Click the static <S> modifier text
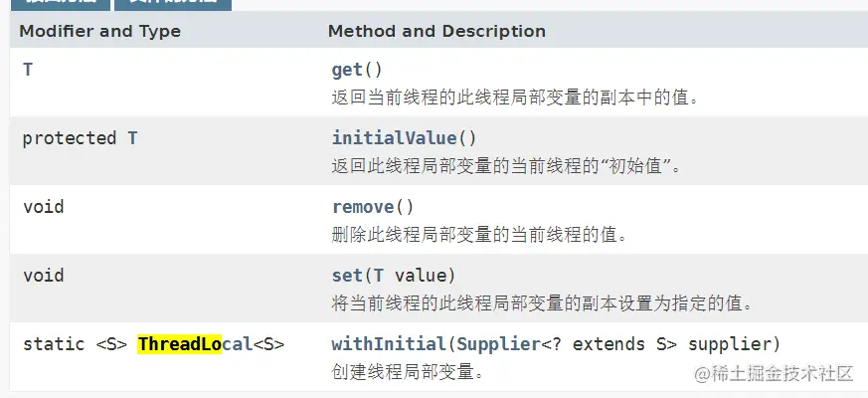 (75, 344)
